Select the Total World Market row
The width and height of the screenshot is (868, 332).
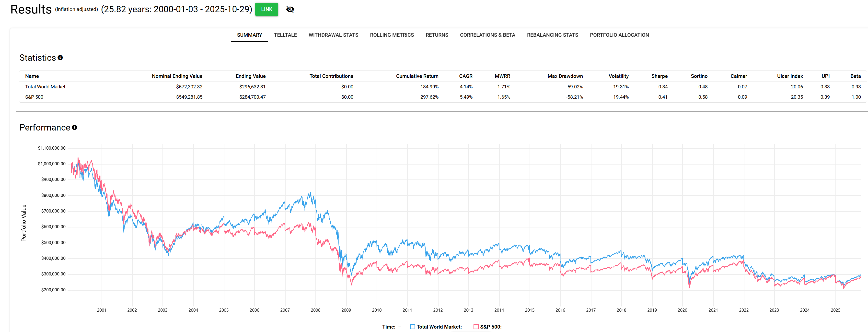pos(45,87)
